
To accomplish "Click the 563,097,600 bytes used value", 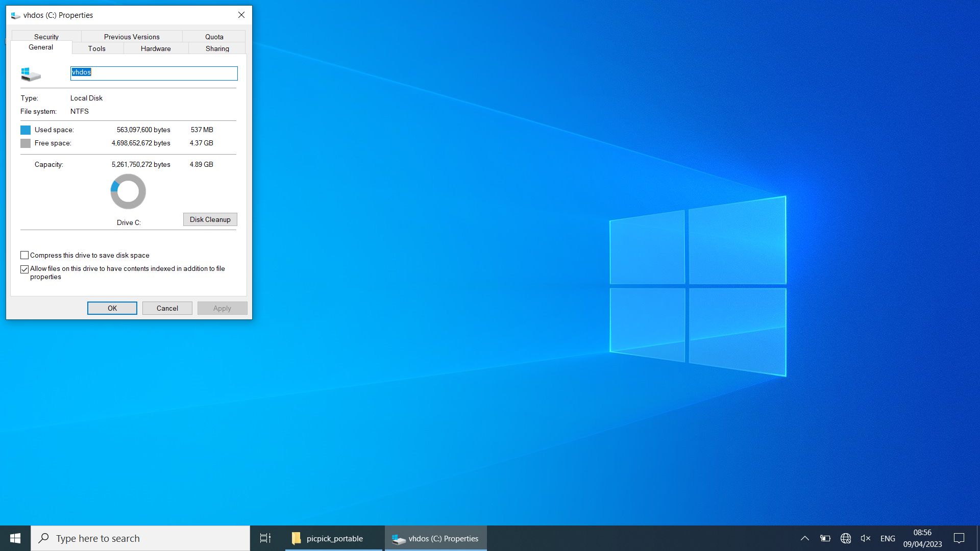I will coord(143,130).
